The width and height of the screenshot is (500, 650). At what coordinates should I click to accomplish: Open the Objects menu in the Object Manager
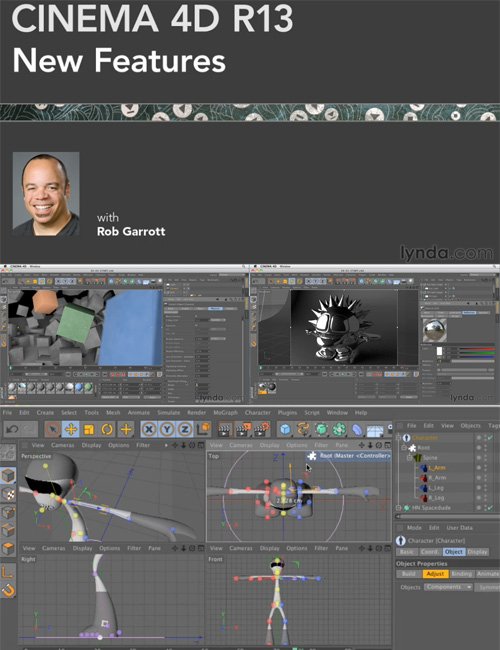[x=471, y=426]
